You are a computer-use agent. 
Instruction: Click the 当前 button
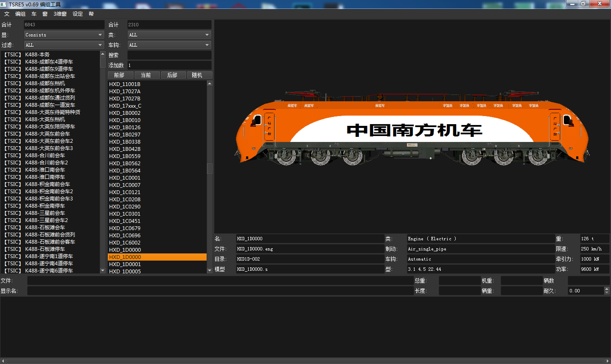pyautogui.click(x=147, y=75)
